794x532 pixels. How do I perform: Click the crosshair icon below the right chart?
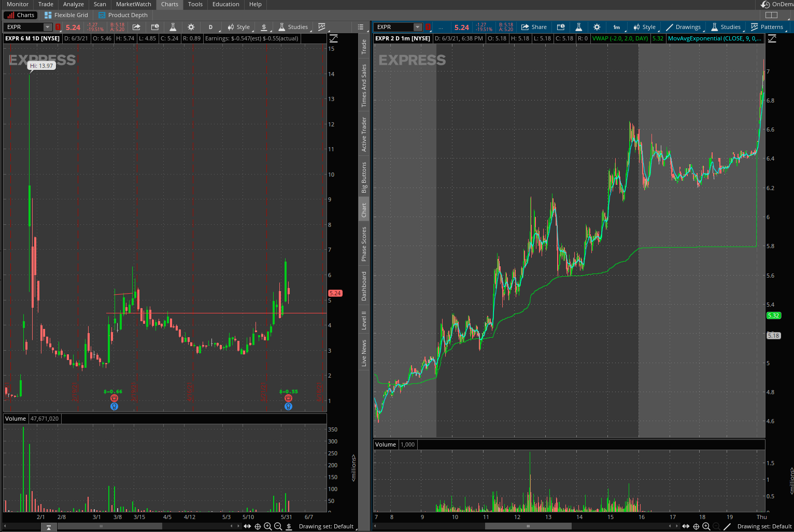(x=696, y=526)
